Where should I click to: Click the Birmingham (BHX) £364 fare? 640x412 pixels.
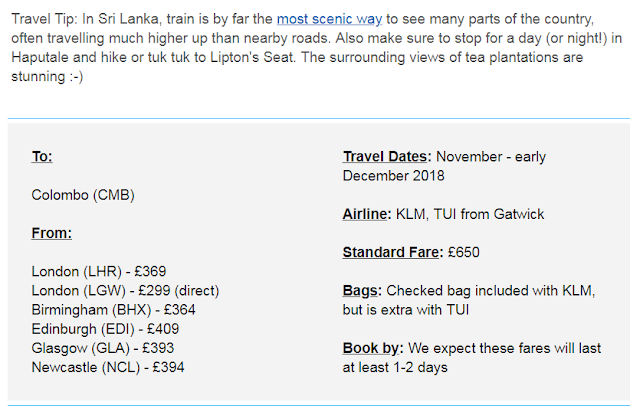point(113,310)
